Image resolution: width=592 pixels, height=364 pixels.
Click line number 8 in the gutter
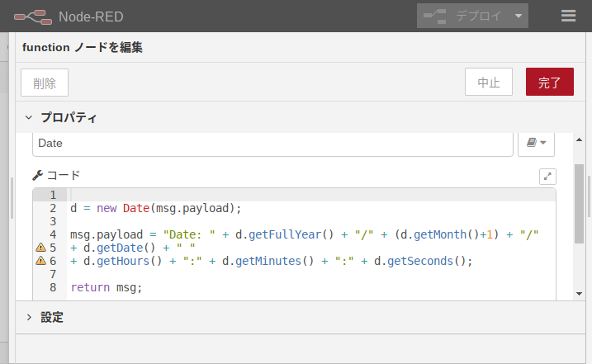tap(52, 287)
